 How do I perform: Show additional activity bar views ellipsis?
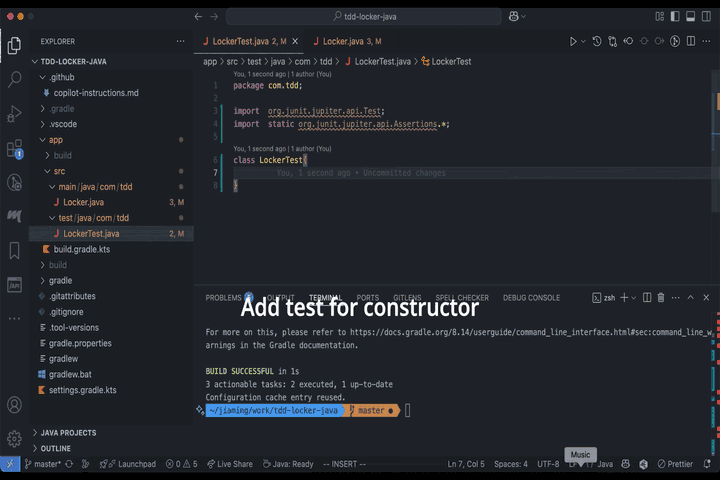(14, 318)
